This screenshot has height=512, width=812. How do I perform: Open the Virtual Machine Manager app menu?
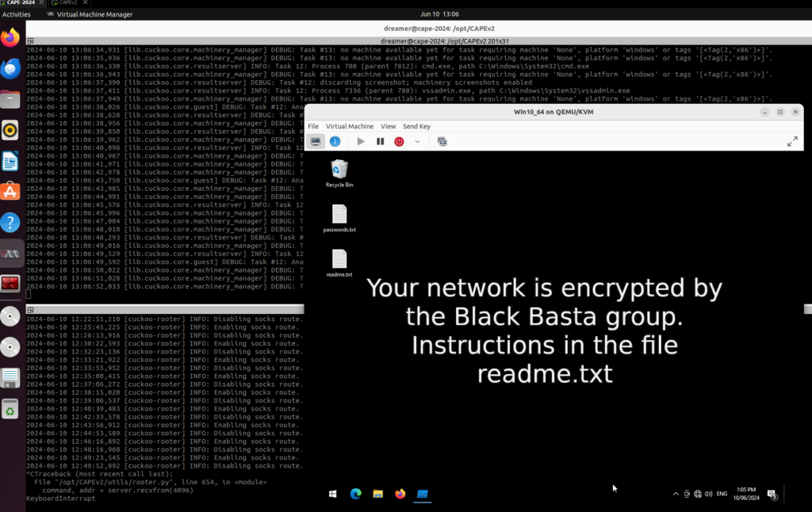pyautogui.click(x=90, y=14)
